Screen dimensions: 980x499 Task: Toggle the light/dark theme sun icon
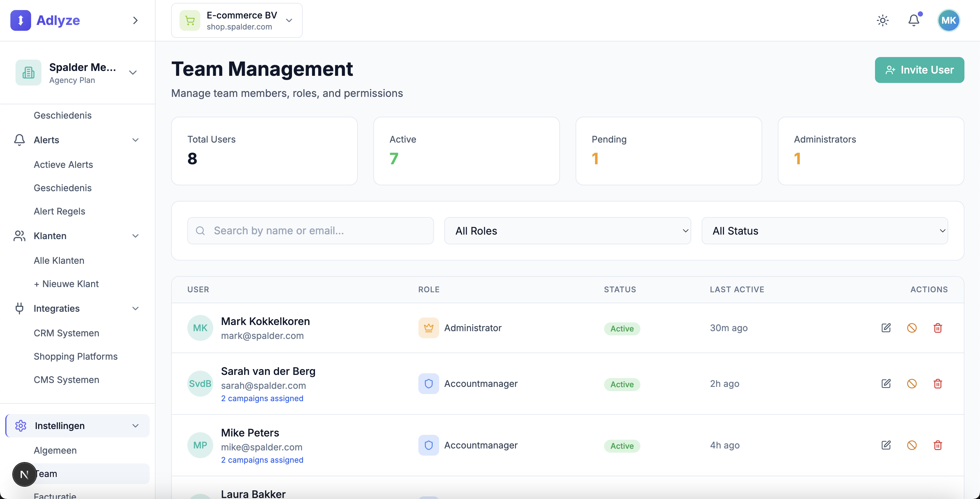(882, 20)
